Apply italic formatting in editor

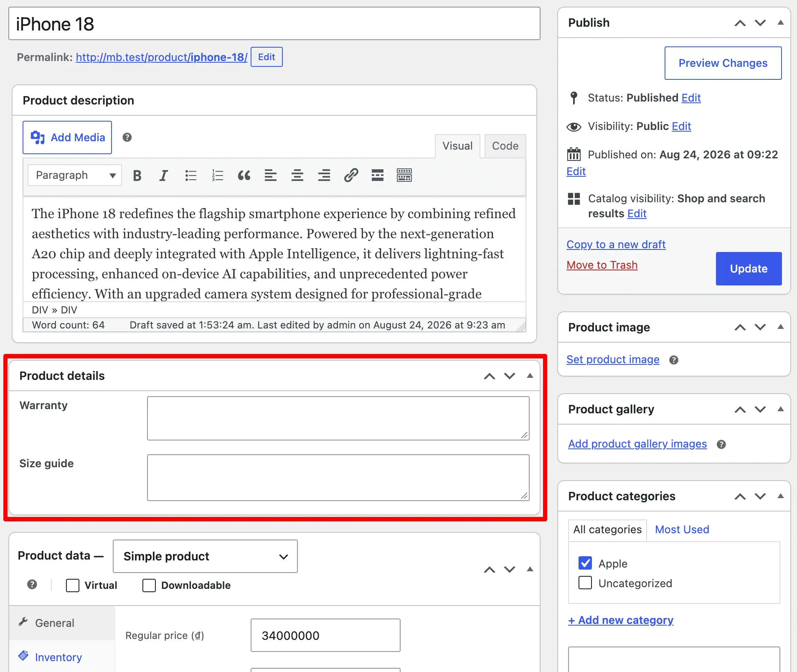(x=164, y=176)
